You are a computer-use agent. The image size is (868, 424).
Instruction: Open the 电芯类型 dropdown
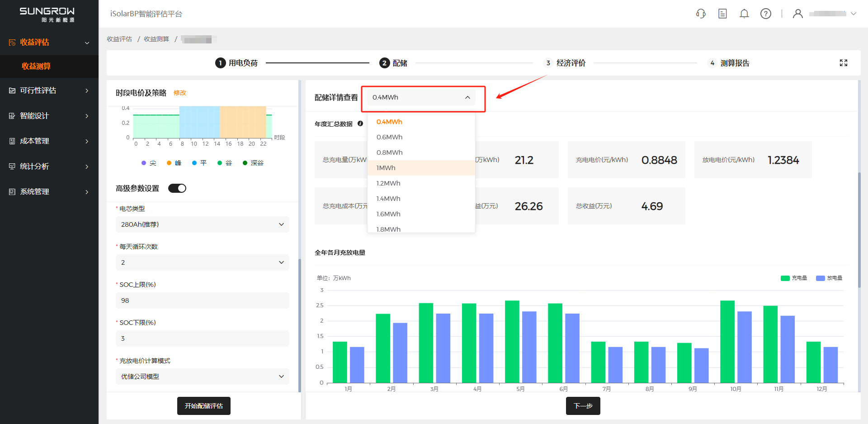[202, 224]
